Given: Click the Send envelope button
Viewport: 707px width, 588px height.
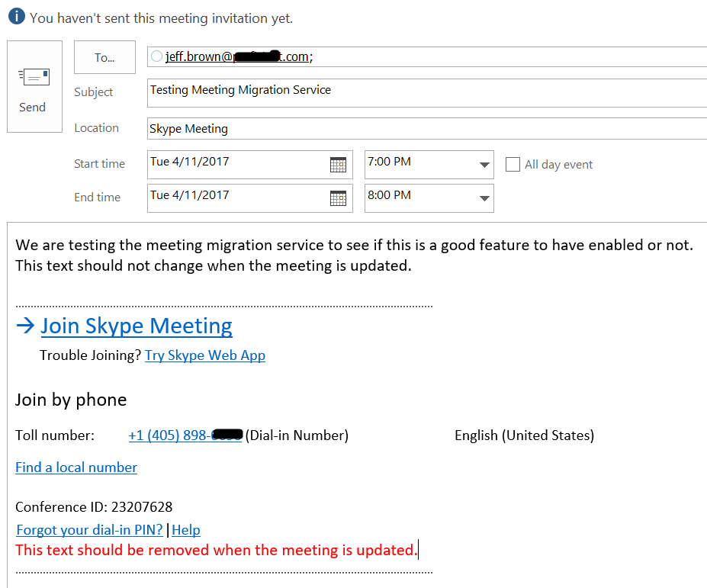Looking at the screenshot, I should click(34, 87).
